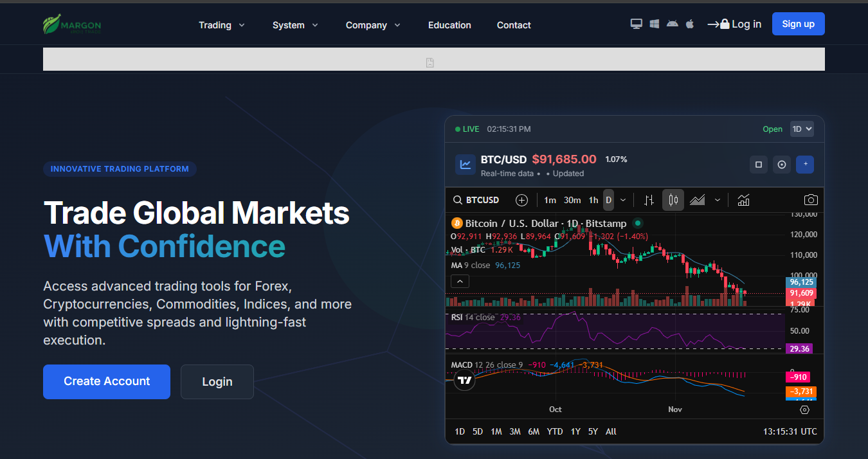Screen dimensions: 868x459
Task: Click the blue Sign up button
Action: pos(798,24)
